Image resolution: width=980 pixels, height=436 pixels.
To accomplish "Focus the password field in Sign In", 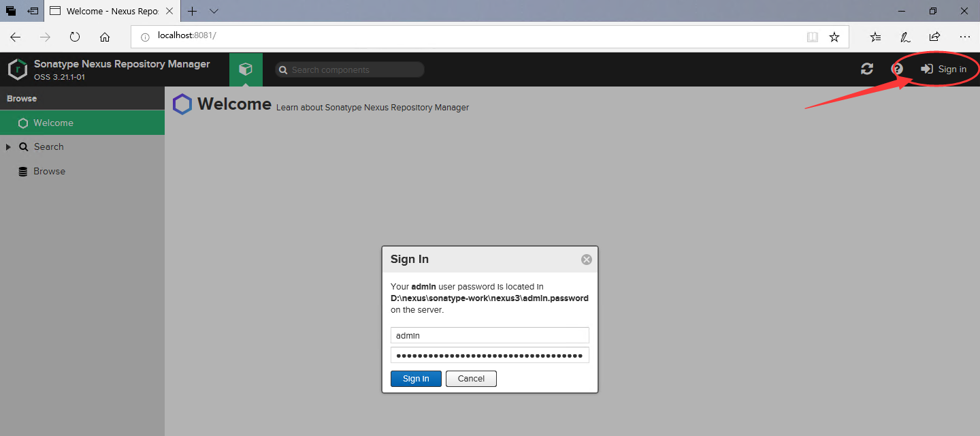I will pos(490,355).
